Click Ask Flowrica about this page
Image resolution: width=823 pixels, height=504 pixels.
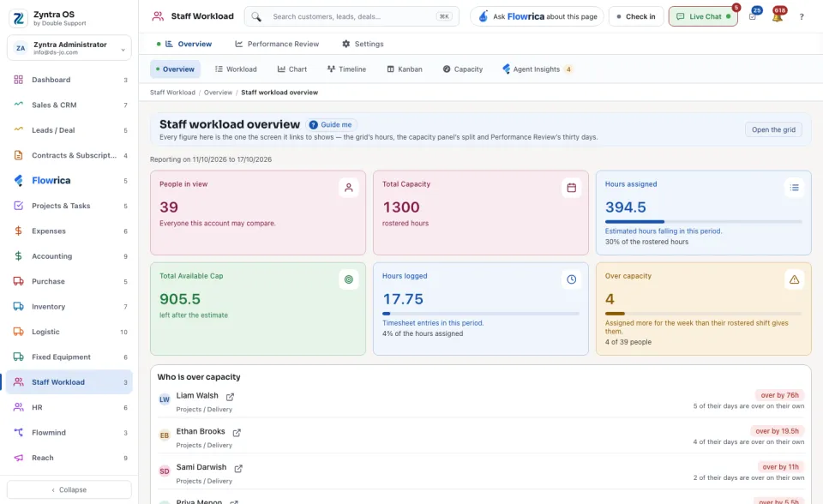click(x=537, y=17)
